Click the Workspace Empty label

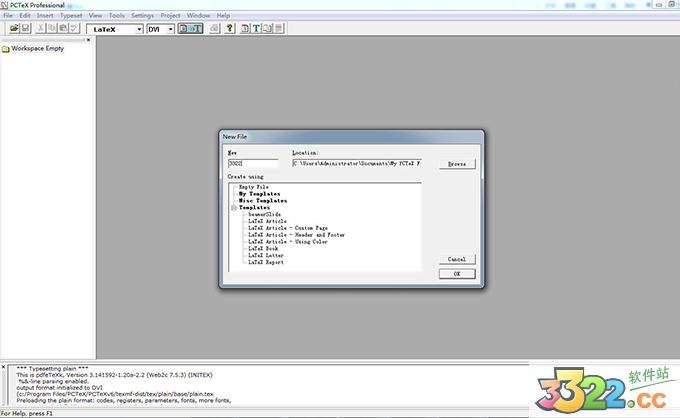pyautogui.click(x=38, y=49)
